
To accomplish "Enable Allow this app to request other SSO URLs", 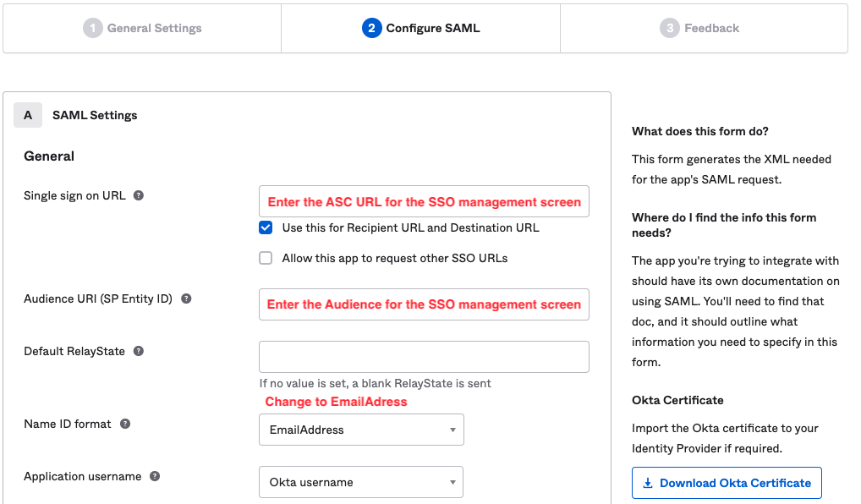I will (x=266, y=258).
